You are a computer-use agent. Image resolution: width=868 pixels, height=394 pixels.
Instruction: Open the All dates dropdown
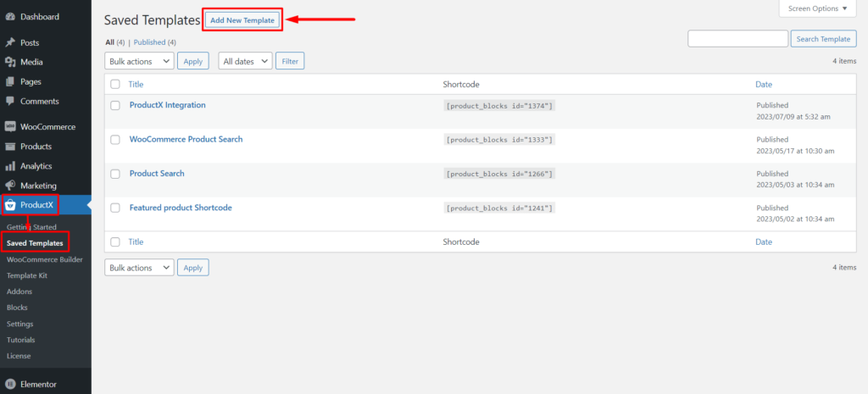[x=245, y=61]
